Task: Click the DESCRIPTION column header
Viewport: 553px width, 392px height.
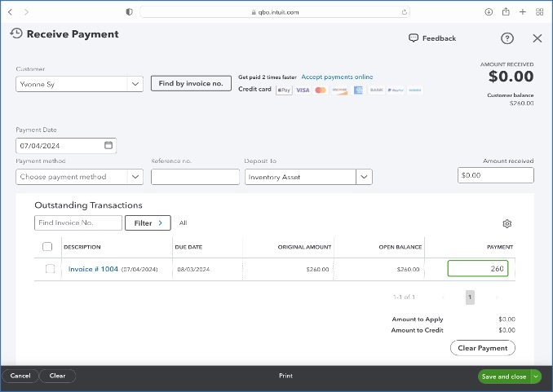Action: point(82,247)
